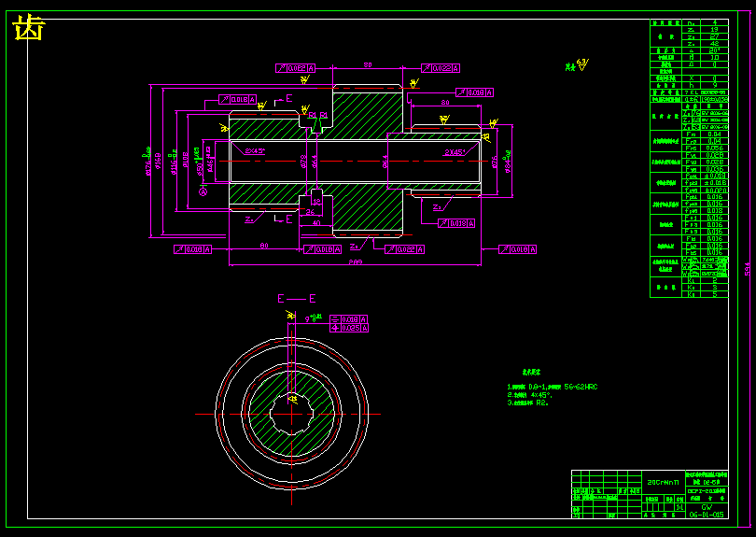Select the 594 sheet height dimension
This screenshot has height=537, width=756.
pos(748,269)
